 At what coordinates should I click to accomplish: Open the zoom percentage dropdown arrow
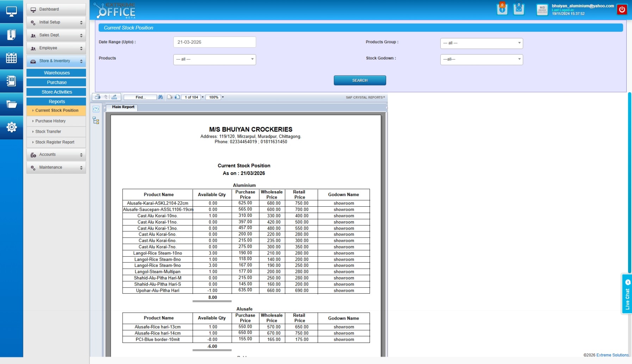(223, 97)
